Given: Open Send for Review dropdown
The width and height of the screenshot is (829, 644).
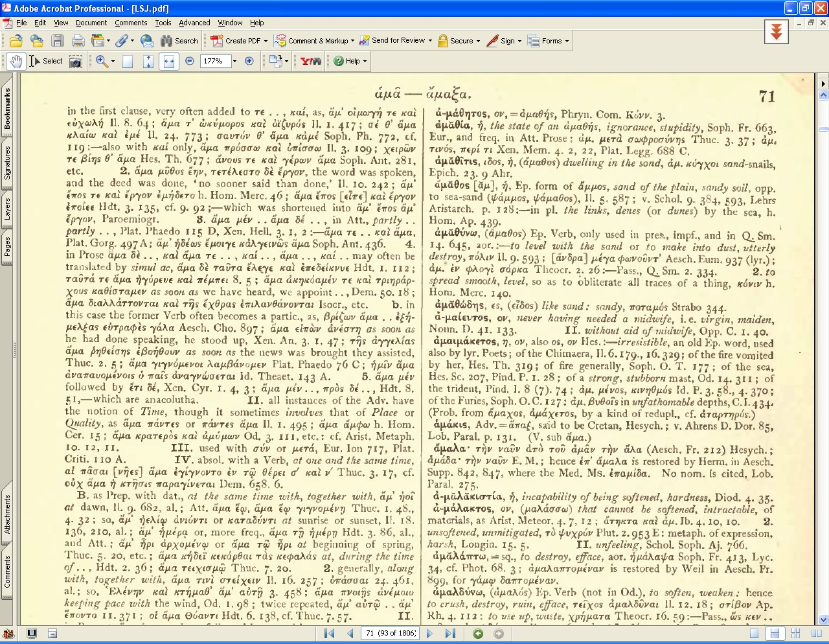Looking at the screenshot, I should click(430, 41).
